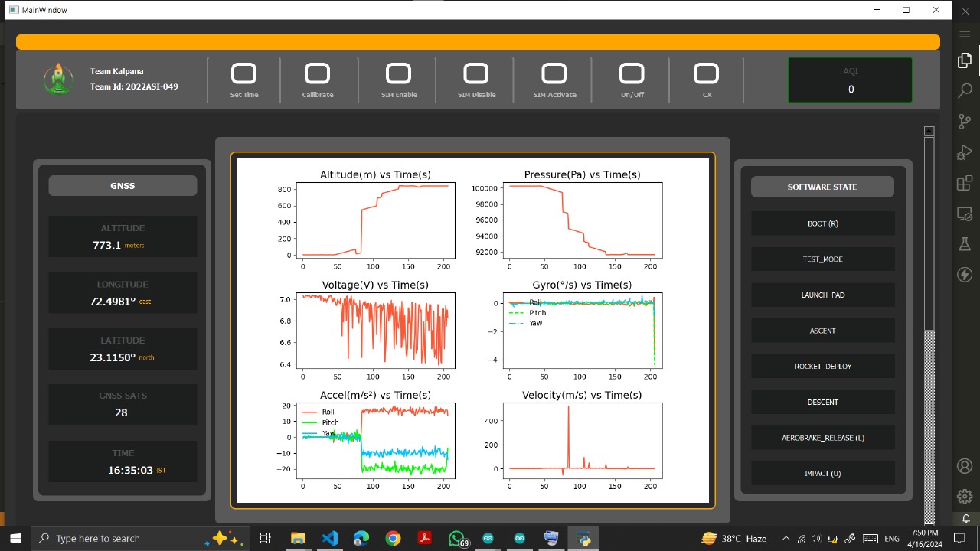Open Run and Debug view

pos(965,153)
